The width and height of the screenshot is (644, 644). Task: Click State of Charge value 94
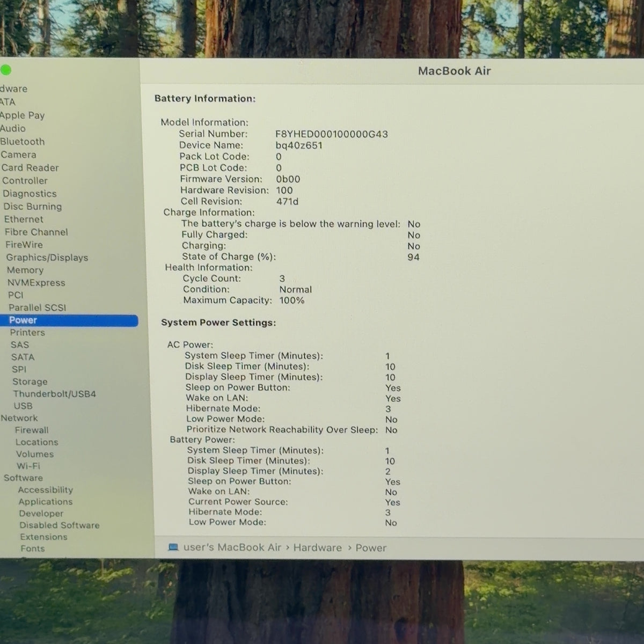click(x=413, y=257)
